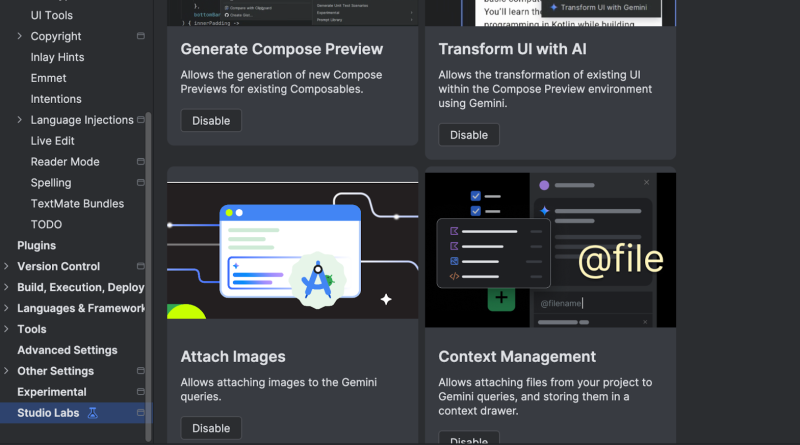The height and width of the screenshot is (445, 800).
Task: Click the project-level icon beside Reader Mode
Action: [140, 162]
